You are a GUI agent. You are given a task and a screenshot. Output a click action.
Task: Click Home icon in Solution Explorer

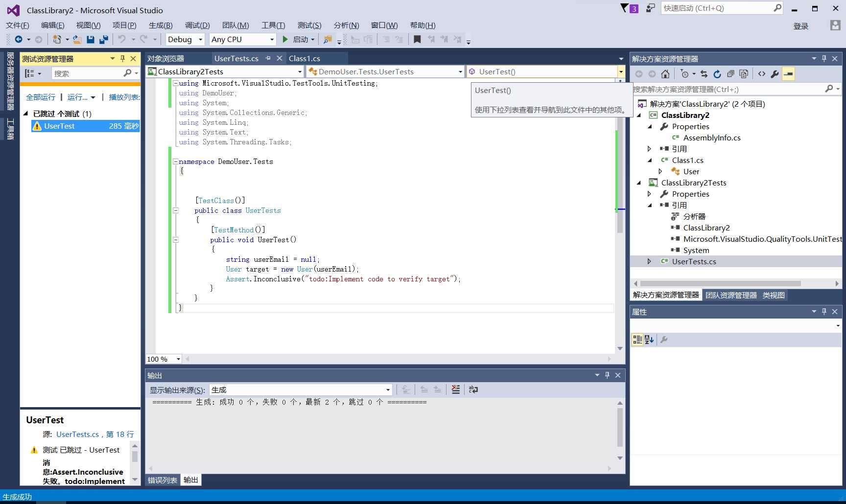[x=665, y=74]
